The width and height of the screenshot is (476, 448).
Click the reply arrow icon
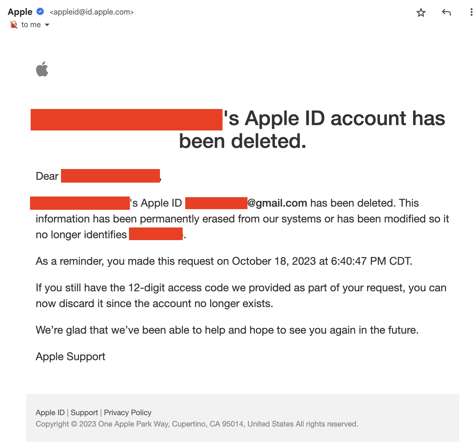pos(446,13)
